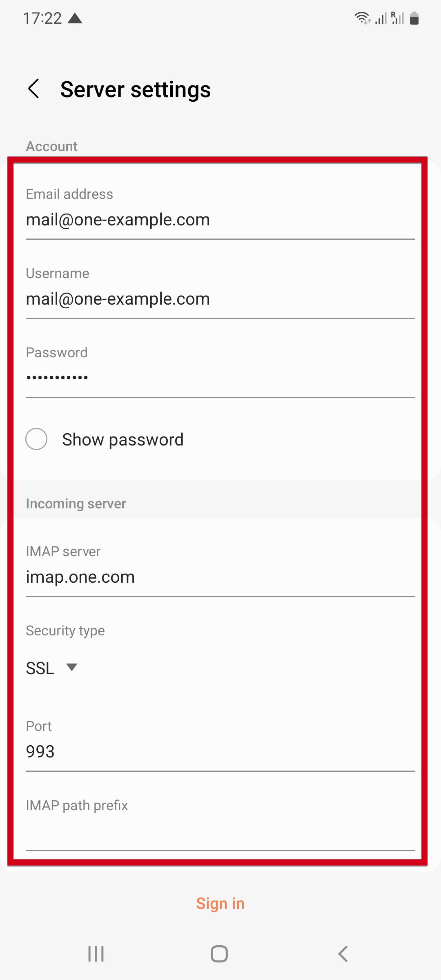Focus the Username input field
The height and width of the screenshot is (980, 441).
[220, 299]
